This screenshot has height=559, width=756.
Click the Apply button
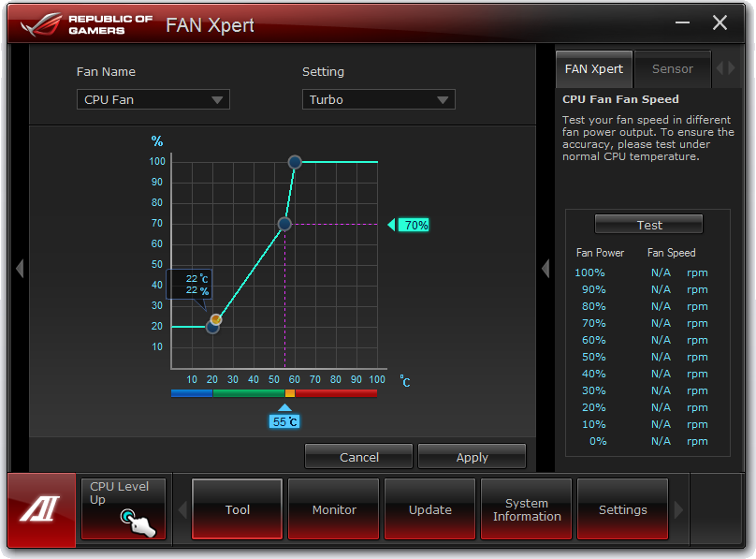click(472, 457)
